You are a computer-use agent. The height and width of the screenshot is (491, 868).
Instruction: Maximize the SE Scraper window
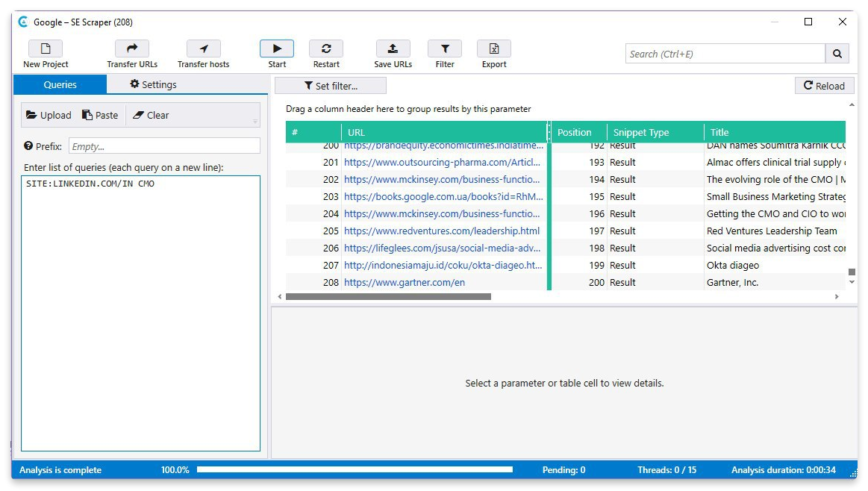tap(808, 22)
